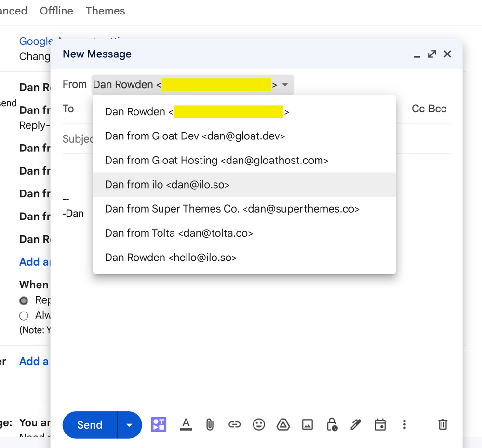Enable confidential mode
482x448 pixels.
click(x=331, y=424)
